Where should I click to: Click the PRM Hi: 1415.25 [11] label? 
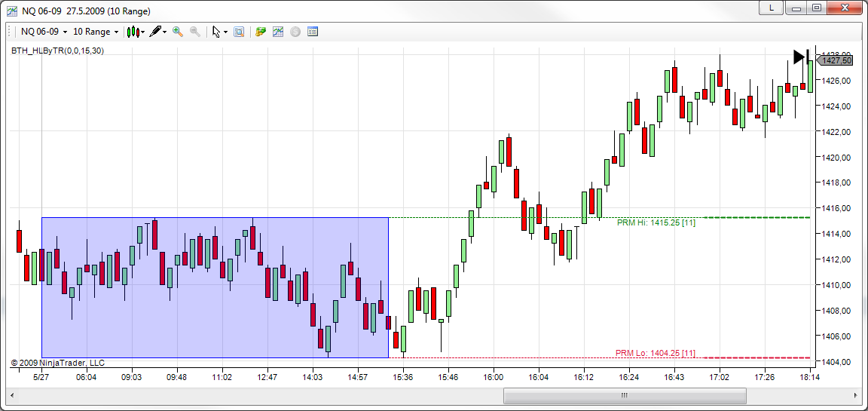coord(656,222)
